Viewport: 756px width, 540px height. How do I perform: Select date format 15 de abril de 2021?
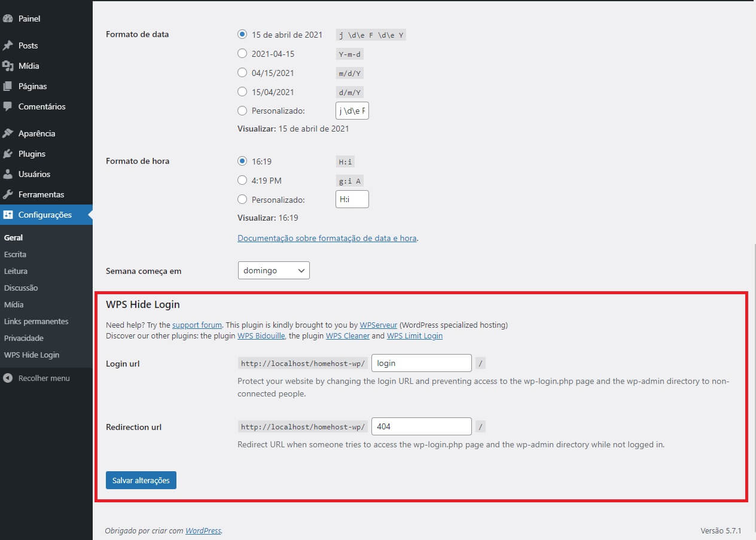(242, 35)
